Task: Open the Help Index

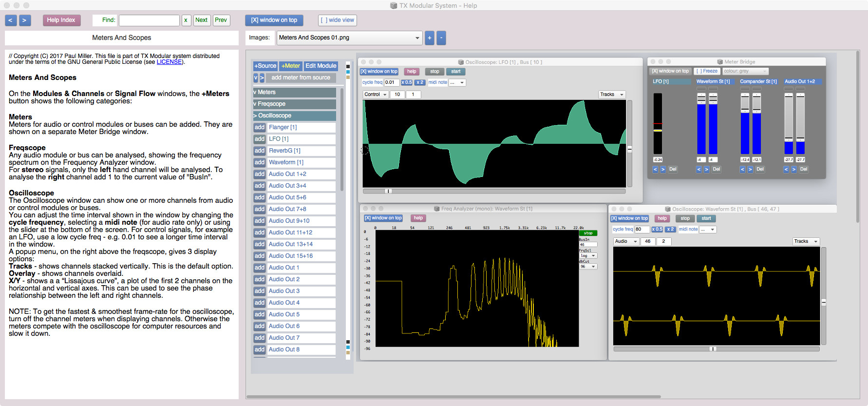Action: tap(61, 20)
